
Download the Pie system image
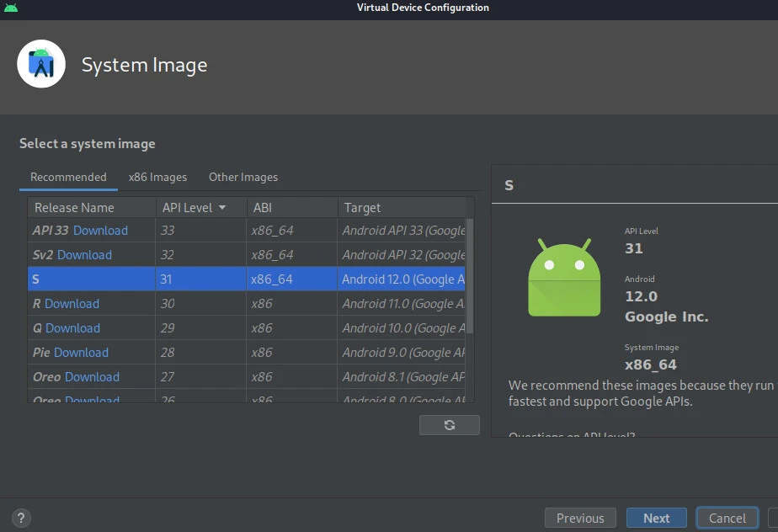84,352
